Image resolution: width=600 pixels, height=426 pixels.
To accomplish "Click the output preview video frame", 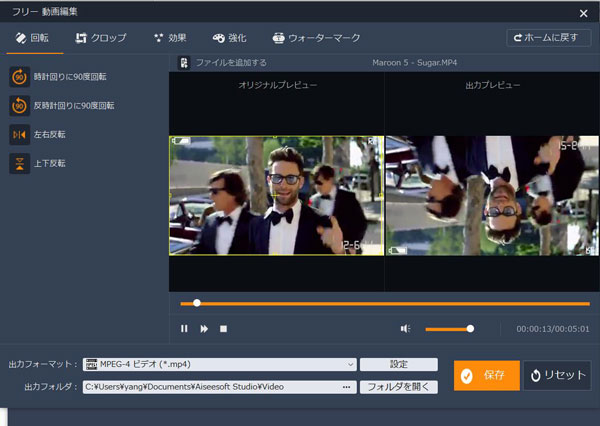I will (x=492, y=196).
